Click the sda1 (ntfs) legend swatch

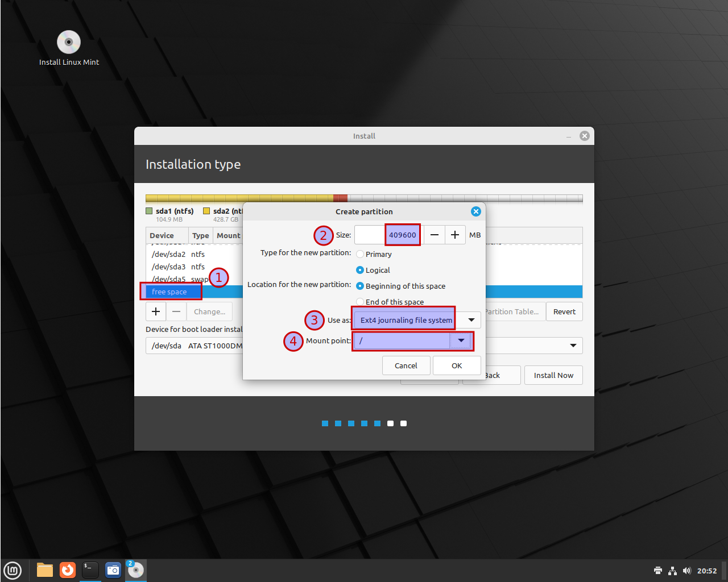coord(149,211)
